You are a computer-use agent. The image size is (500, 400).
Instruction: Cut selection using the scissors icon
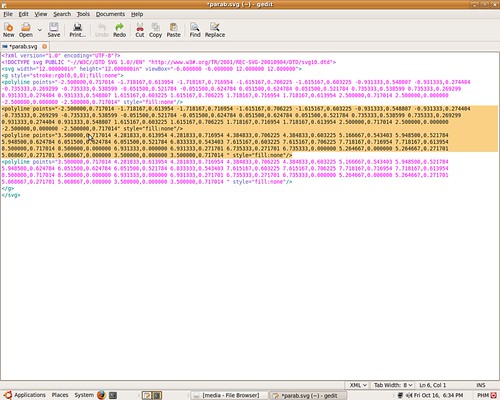[x=140, y=27]
